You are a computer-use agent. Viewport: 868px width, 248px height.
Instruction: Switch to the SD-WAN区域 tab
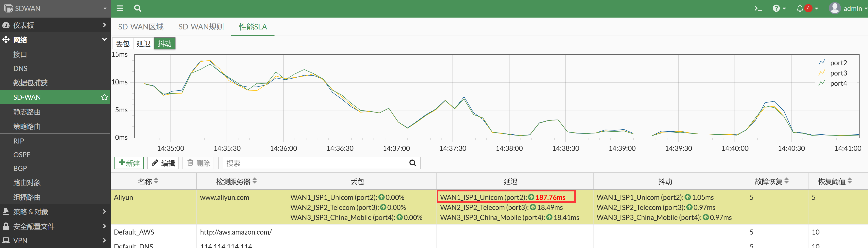[x=141, y=27]
